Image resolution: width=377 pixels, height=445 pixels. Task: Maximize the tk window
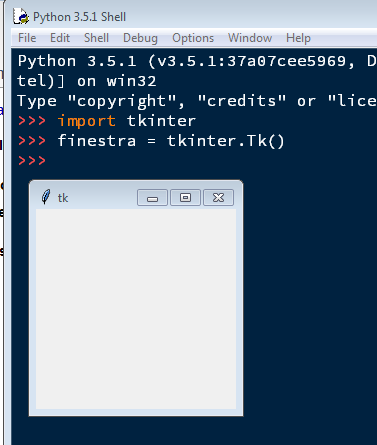185,198
